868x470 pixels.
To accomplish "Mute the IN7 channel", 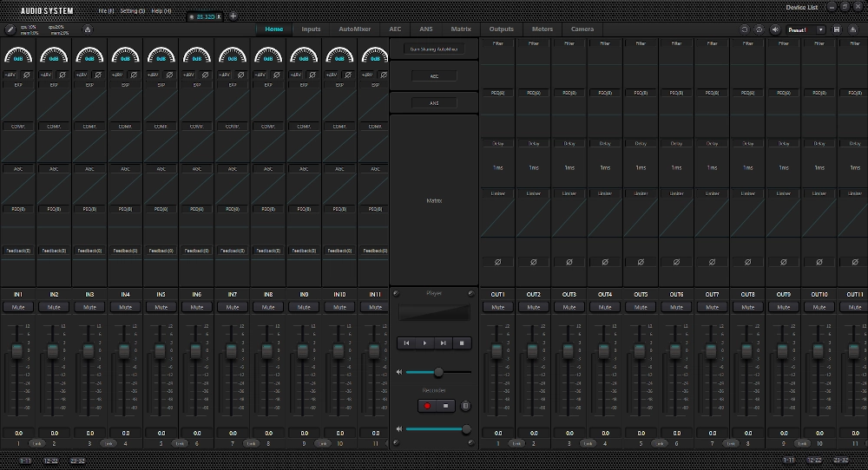I will click(233, 307).
